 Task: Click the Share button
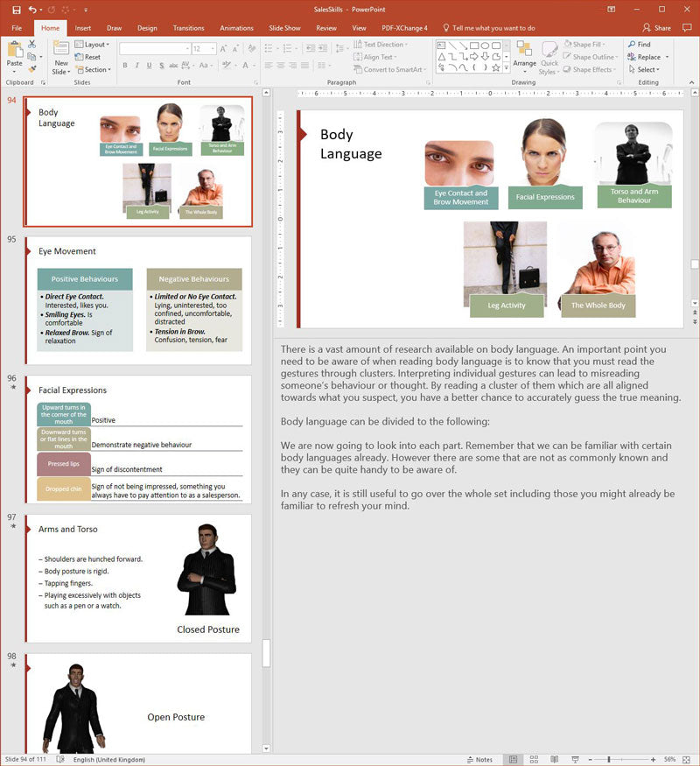656,28
